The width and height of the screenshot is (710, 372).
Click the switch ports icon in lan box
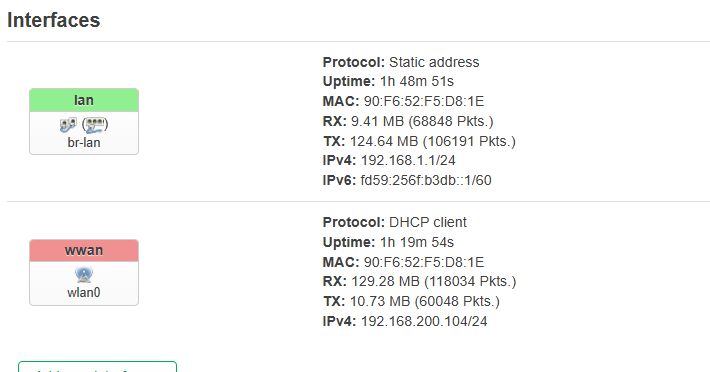pyautogui.click(x=68, y=124)
